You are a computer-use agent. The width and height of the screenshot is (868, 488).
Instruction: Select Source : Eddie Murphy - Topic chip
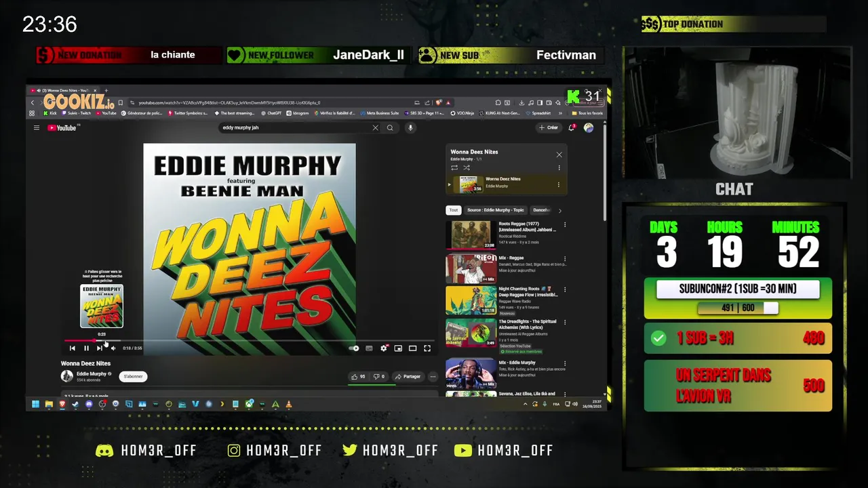(496, 210)
